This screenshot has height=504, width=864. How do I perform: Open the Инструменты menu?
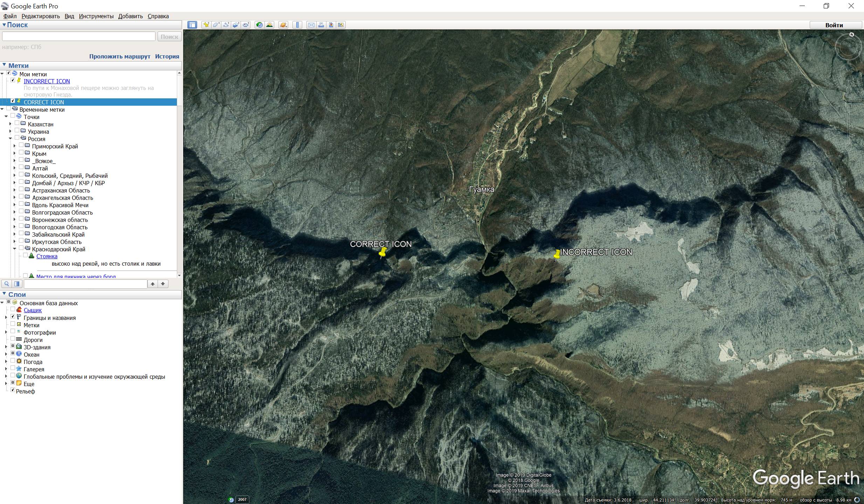96,16
